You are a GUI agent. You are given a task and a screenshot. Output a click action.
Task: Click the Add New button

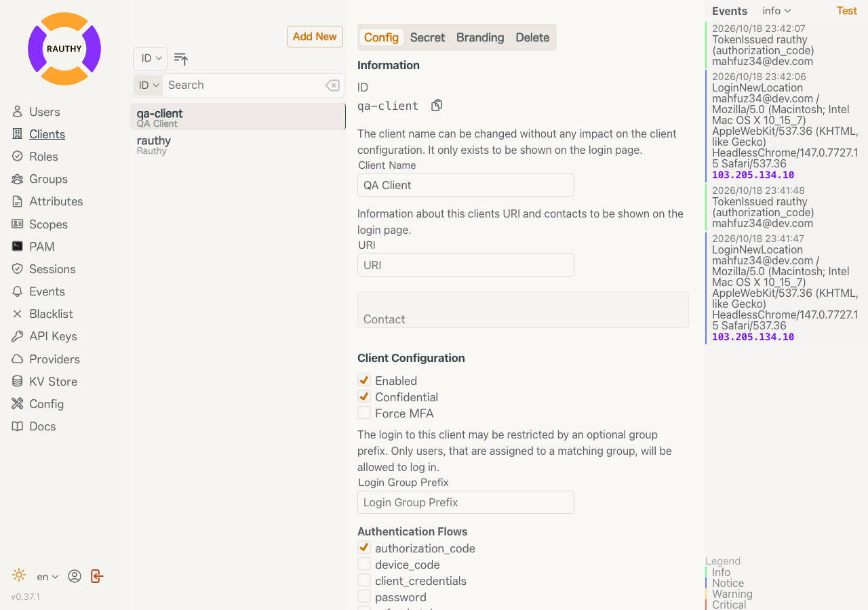tap(315, 37)
